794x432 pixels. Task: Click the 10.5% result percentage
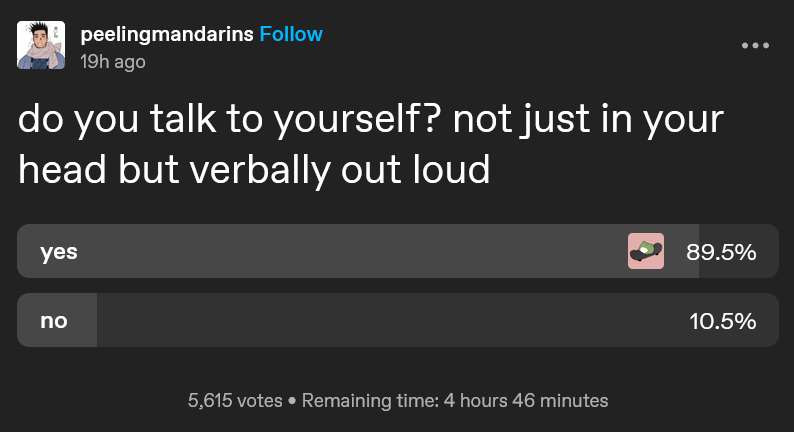tap(723, 321)
